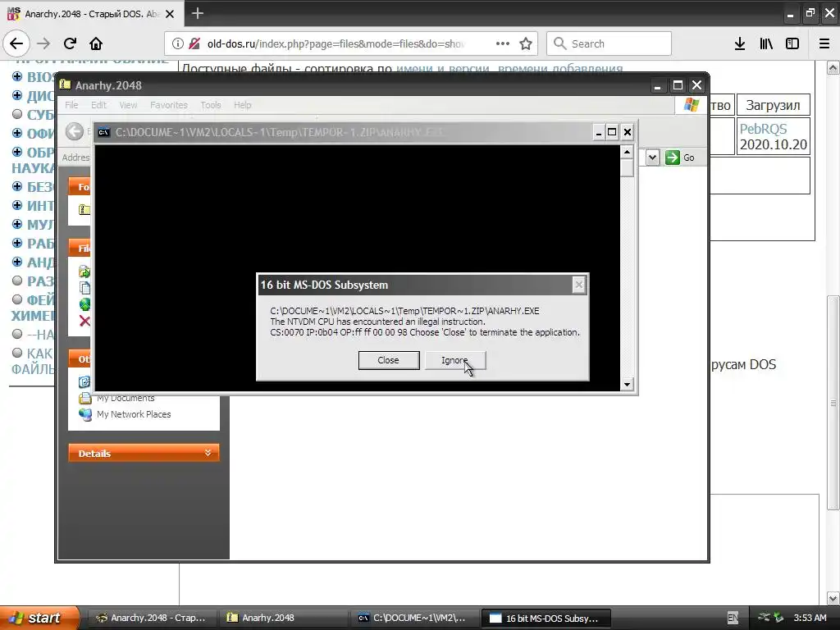Toggle the Firefox sidebar icon
Screen dimensions: 840x630
(792, 44)
